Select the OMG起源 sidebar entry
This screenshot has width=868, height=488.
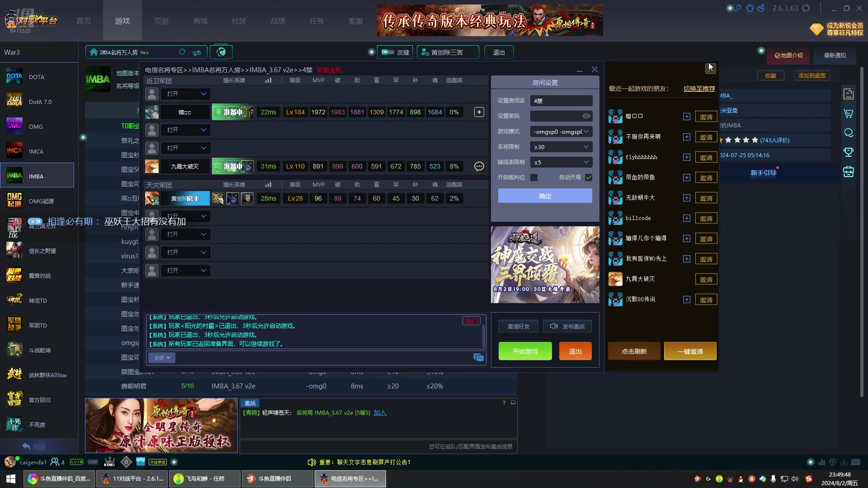click(x=37, y=201)
